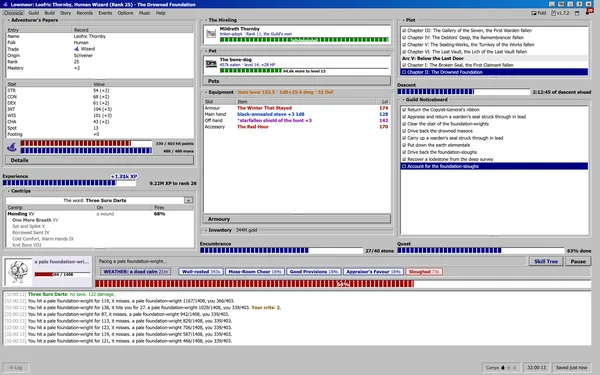Screen dimensions: 600x375
Task: Click the red notification speech-bubble icon
Action: (589, 11)
